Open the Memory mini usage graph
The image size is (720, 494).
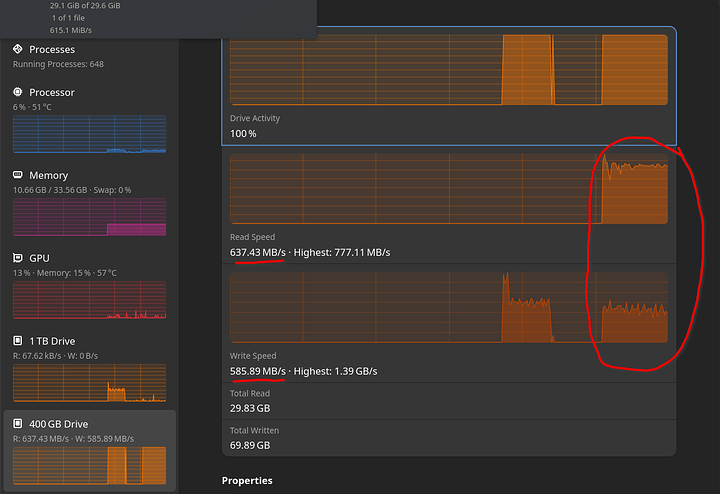89,216
